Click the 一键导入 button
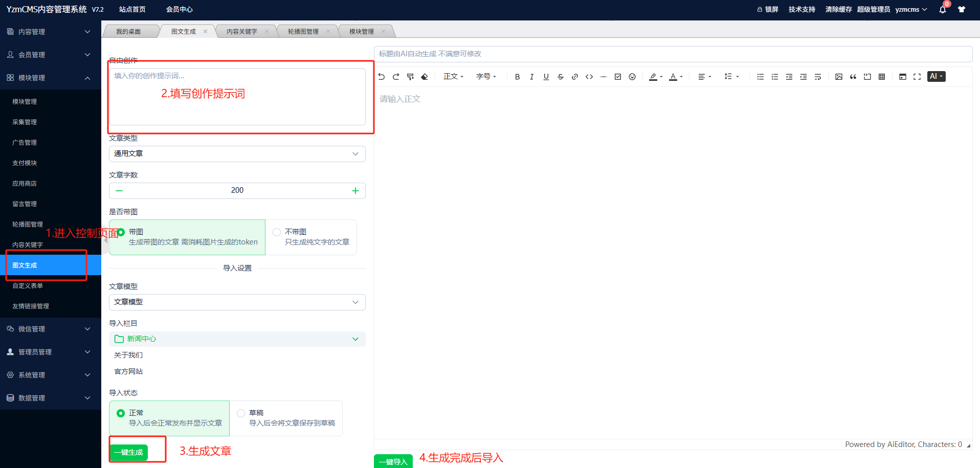 [393, 461]
